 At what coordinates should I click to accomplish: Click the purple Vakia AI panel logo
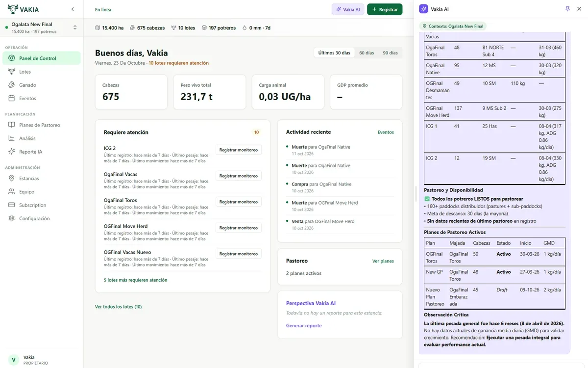(x=423, y=9)
